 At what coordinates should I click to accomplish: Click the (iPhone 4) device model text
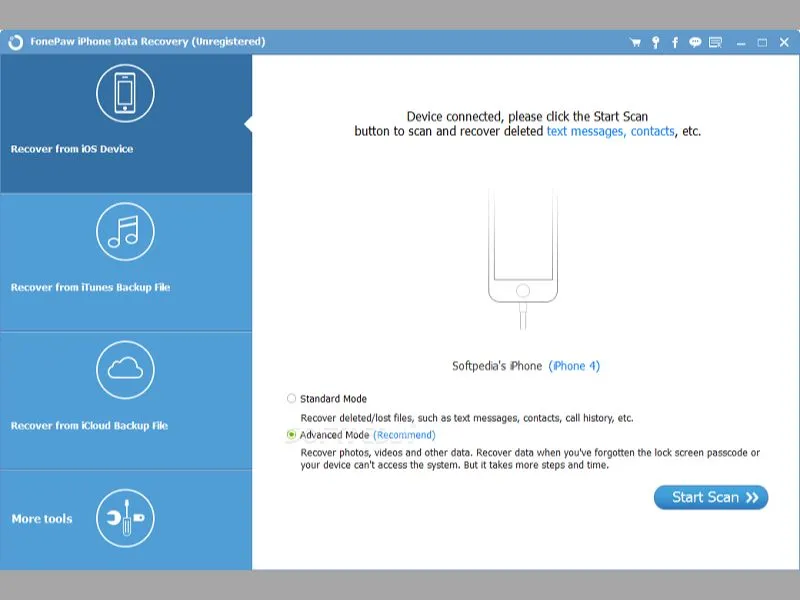click(x=574, y=366)
